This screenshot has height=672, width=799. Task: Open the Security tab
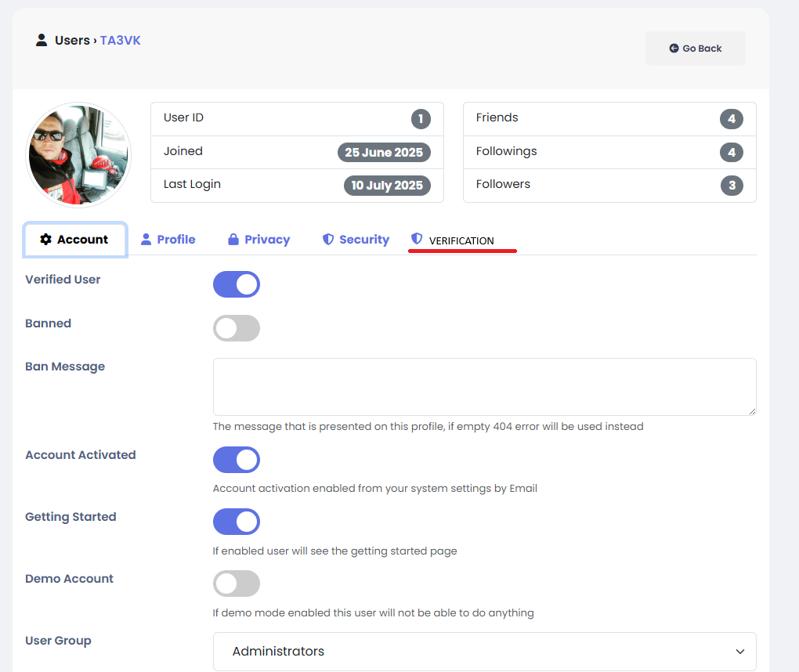356,240
